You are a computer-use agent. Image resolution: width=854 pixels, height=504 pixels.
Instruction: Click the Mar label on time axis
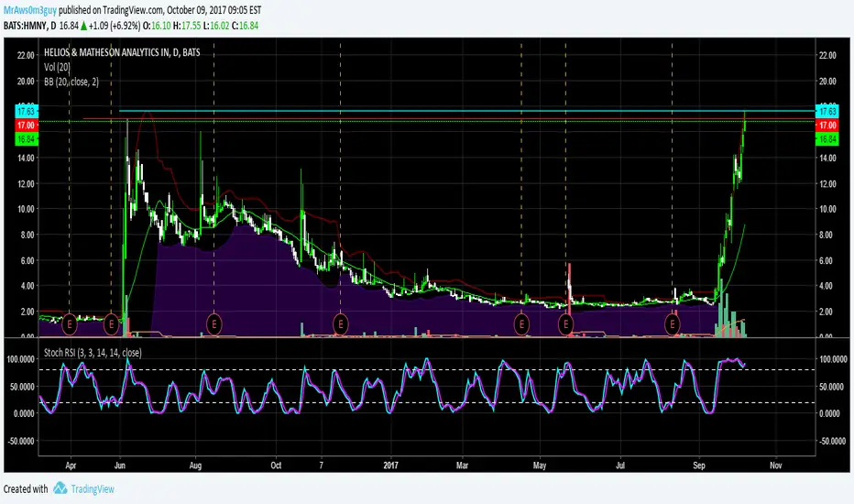463,466
